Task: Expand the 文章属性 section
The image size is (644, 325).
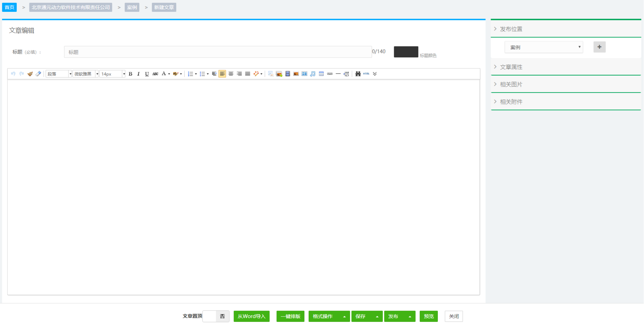Action: click(x=511, y=67)
